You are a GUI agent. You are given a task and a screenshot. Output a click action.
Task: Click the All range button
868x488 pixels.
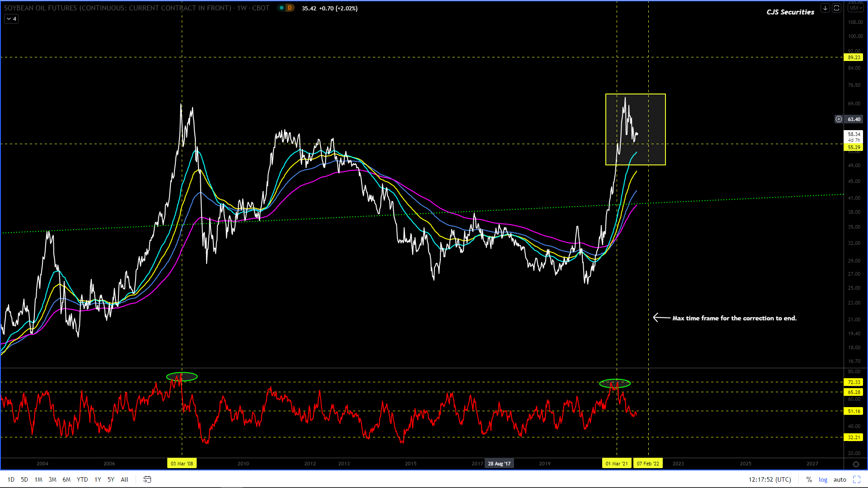pos(124,479)
